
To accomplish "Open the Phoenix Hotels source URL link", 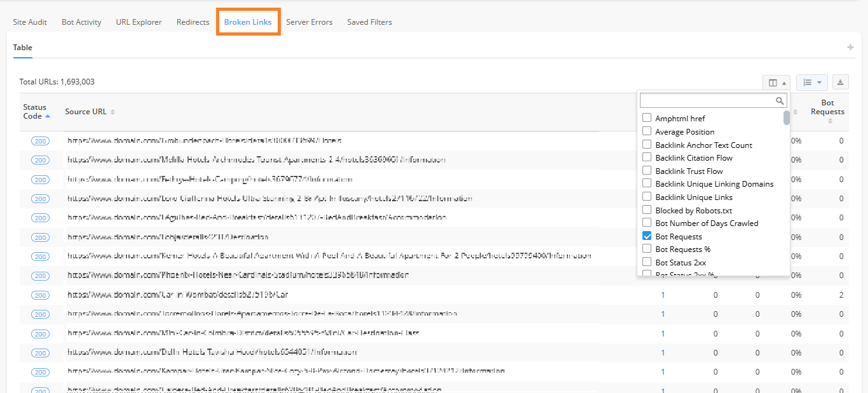I will click(238, 276).
